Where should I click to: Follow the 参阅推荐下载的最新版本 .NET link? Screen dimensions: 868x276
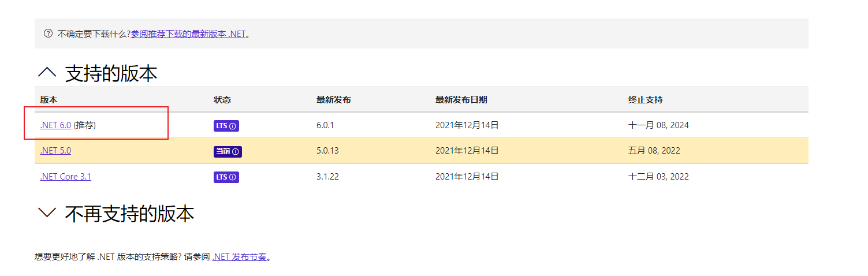(188, 34)
